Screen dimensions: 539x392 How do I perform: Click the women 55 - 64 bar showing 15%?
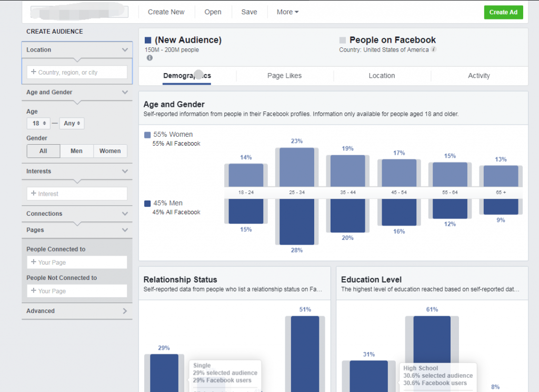[x=450, y=175]
